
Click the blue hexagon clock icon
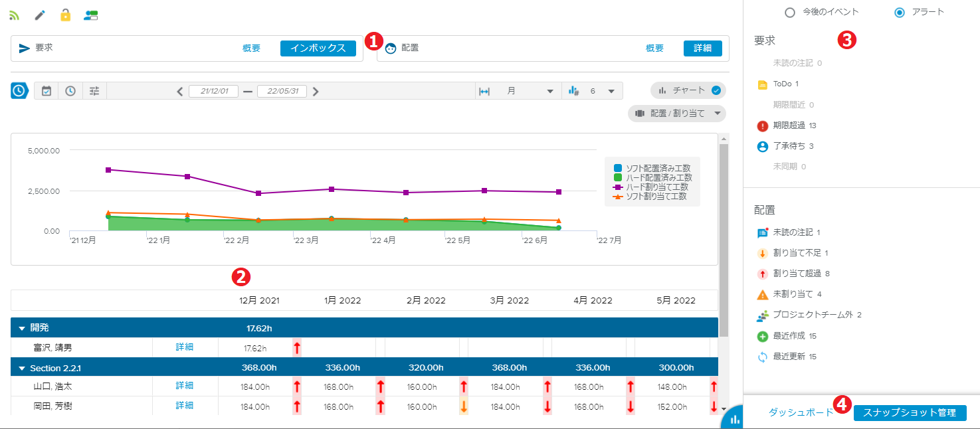(20, 91)
